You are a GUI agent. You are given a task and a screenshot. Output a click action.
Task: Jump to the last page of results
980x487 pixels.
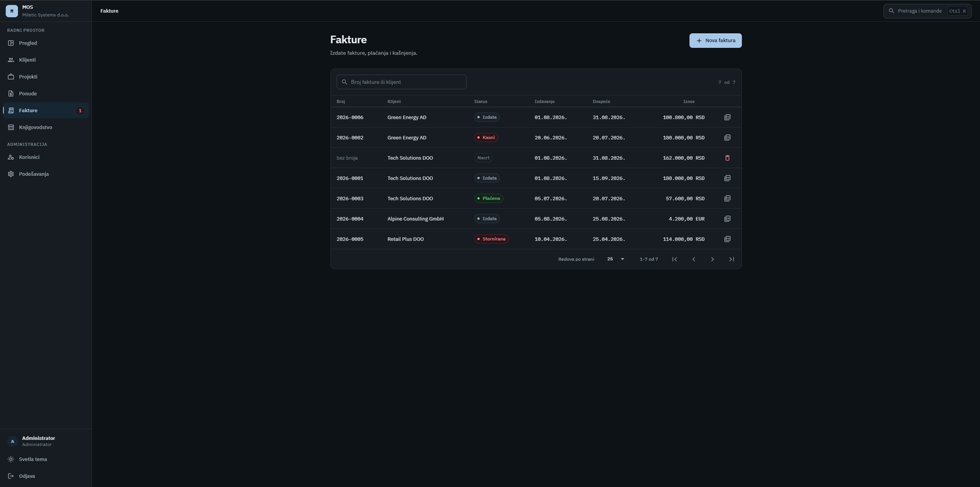point(731,259)
